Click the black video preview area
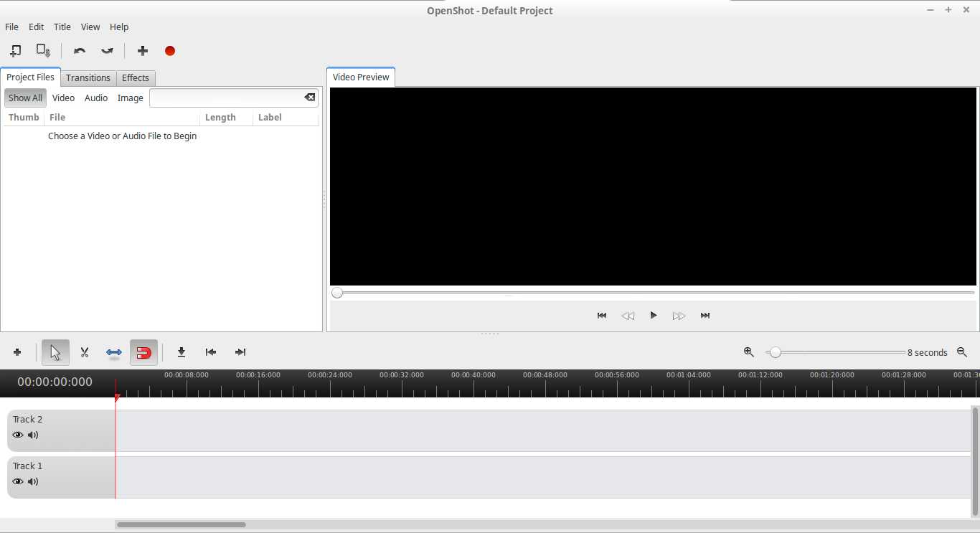This screenshot has width=980, height=533. coord(653,187)
